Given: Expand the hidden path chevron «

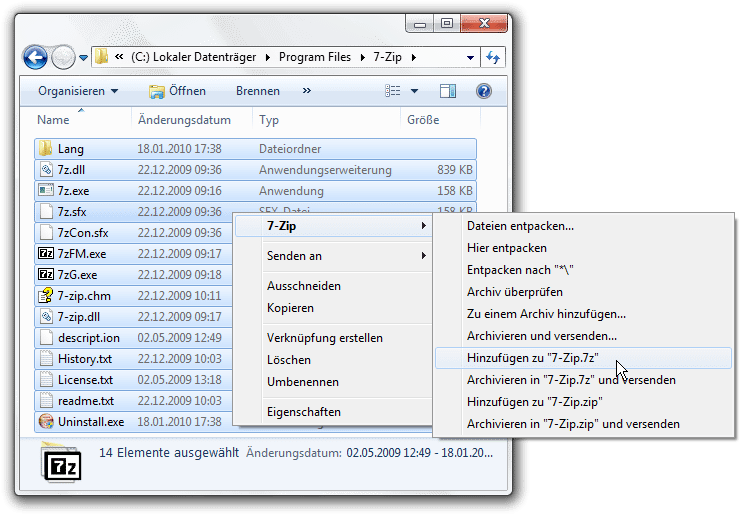Looking at the screenshot, I should click(x=119, y=57).
